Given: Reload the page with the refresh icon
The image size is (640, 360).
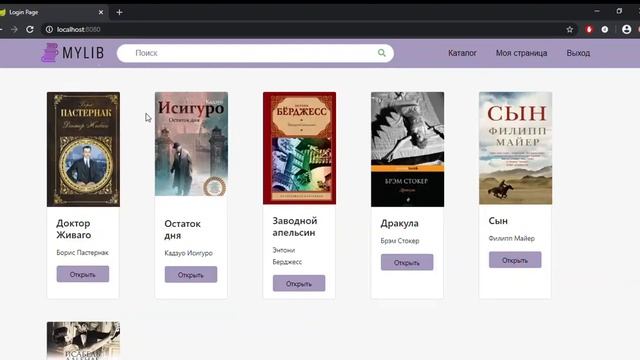Looking at the screenshot, I should point(30,29).
